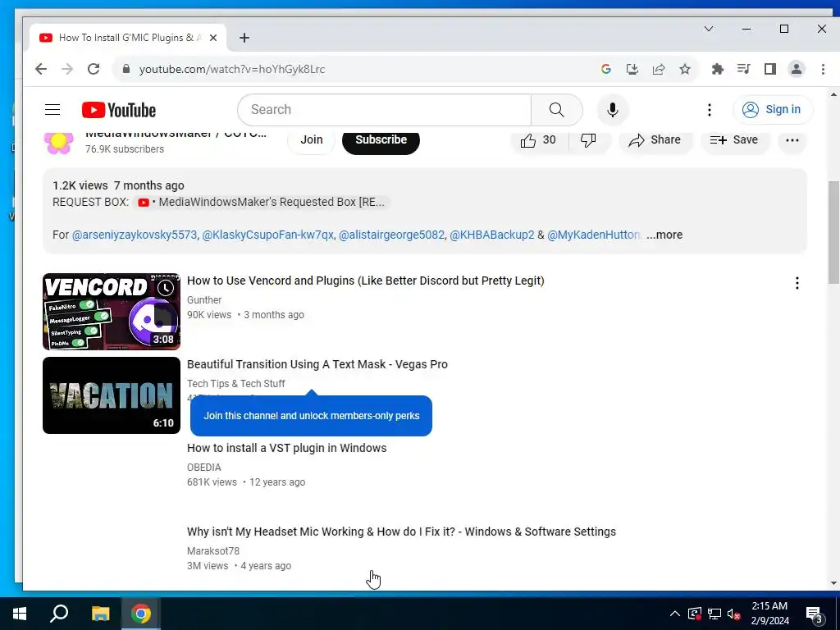
Task: Start voice search with the microphone
Action: (612, 110)
